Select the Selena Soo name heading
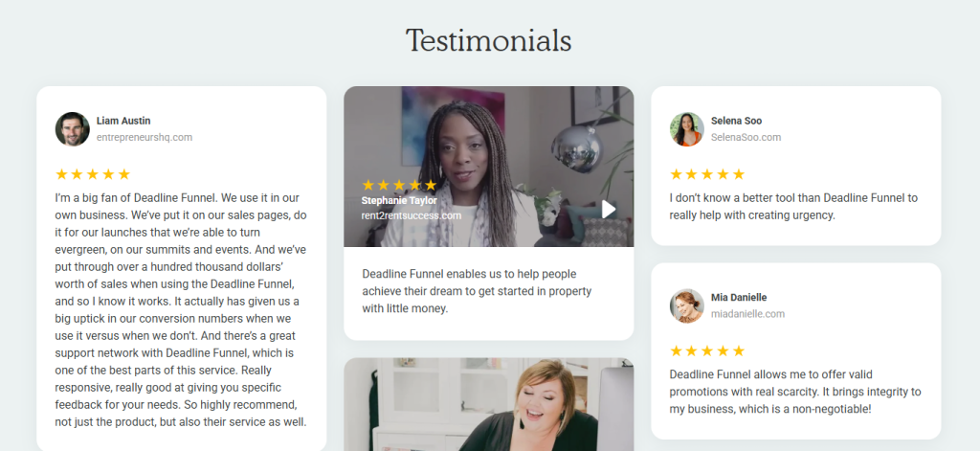 pos(736,121)
